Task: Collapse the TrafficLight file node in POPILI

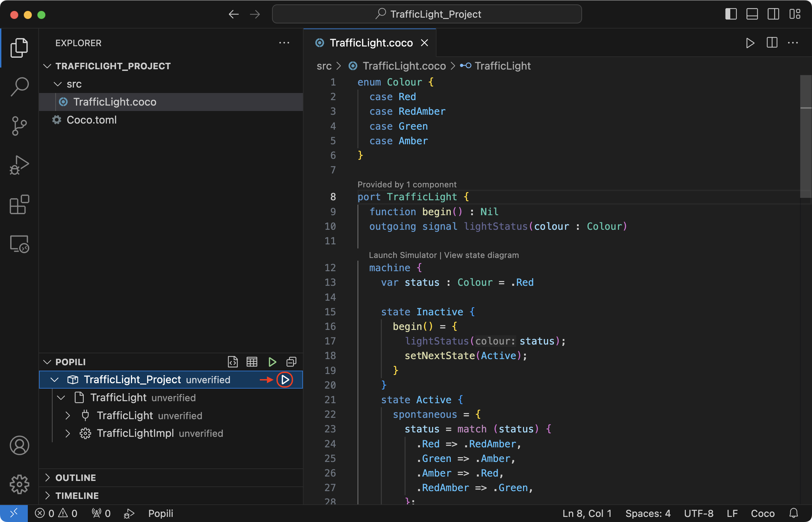Action: [61, 398]
